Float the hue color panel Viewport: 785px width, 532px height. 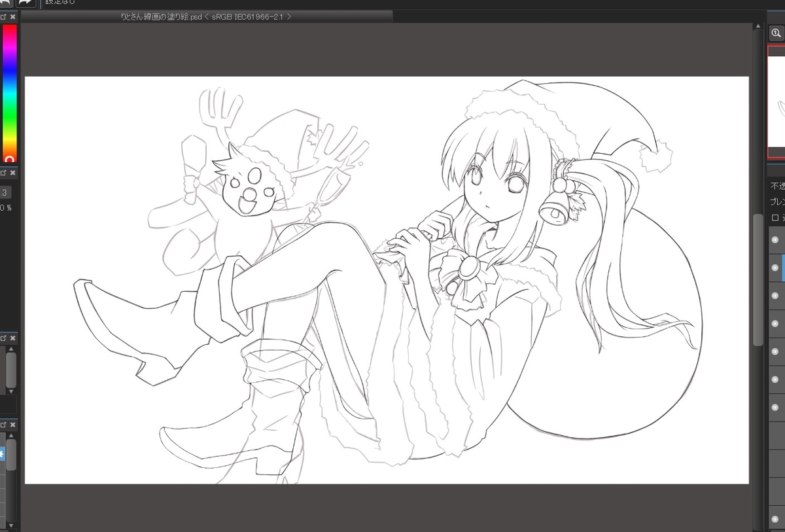point(3,16)
